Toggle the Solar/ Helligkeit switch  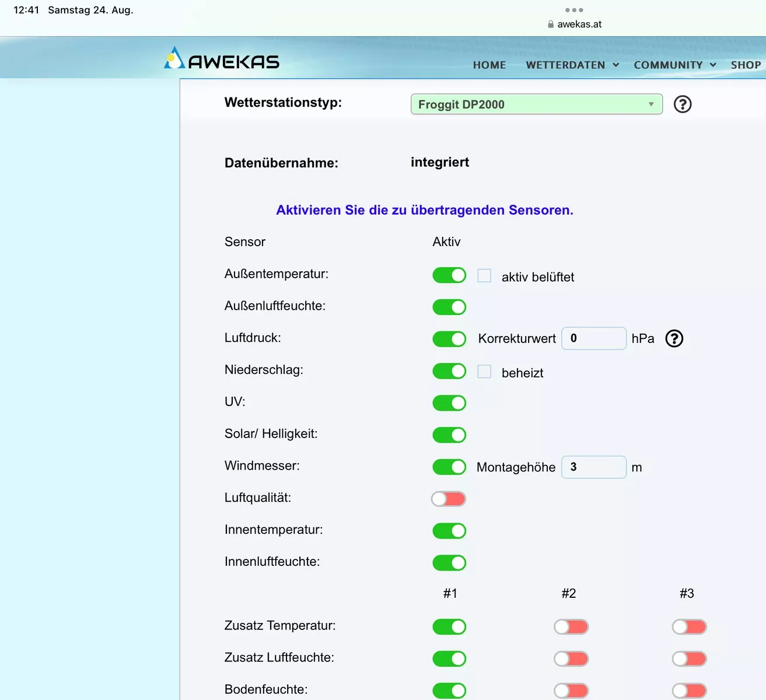click(x=449, y=435)
